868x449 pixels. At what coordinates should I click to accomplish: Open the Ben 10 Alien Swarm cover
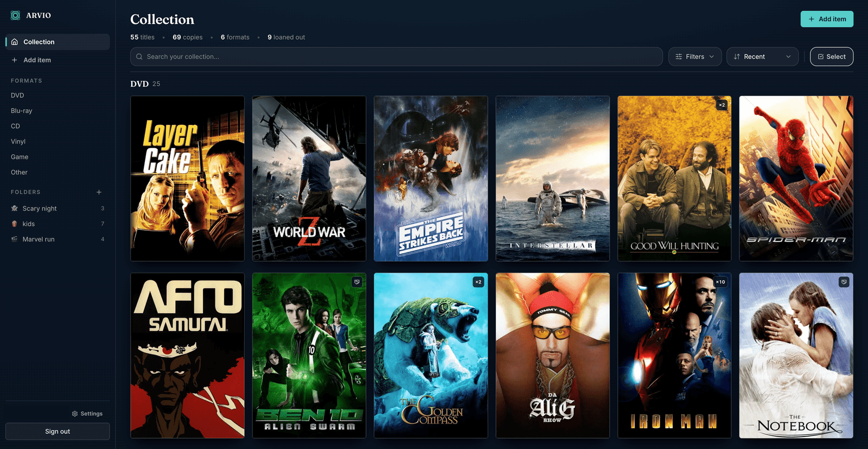[309, 356]
